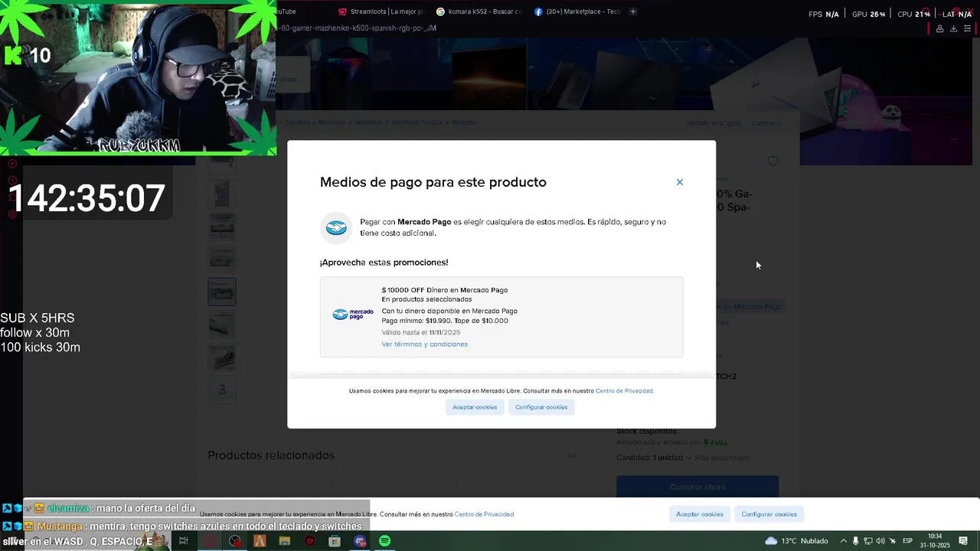This screenshot has height=551, width=980.
Task: Open Centro de Privacidad link in bottom banner
Action: click(x=484, y=514)
